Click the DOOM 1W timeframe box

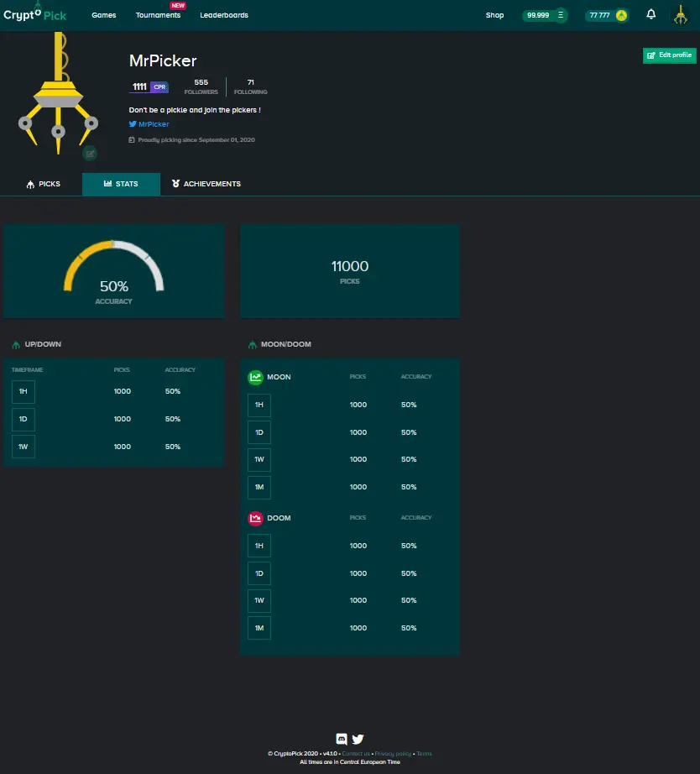[x=259, y=601]
